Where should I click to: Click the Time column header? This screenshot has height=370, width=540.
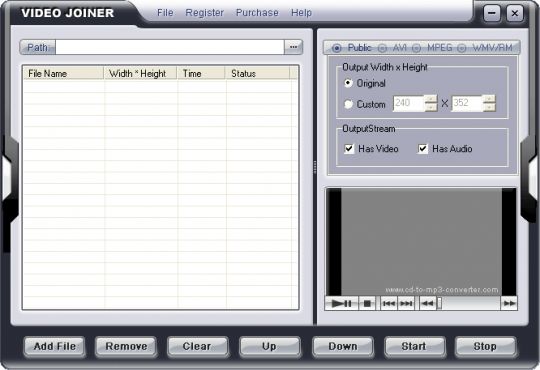[201, 73]
